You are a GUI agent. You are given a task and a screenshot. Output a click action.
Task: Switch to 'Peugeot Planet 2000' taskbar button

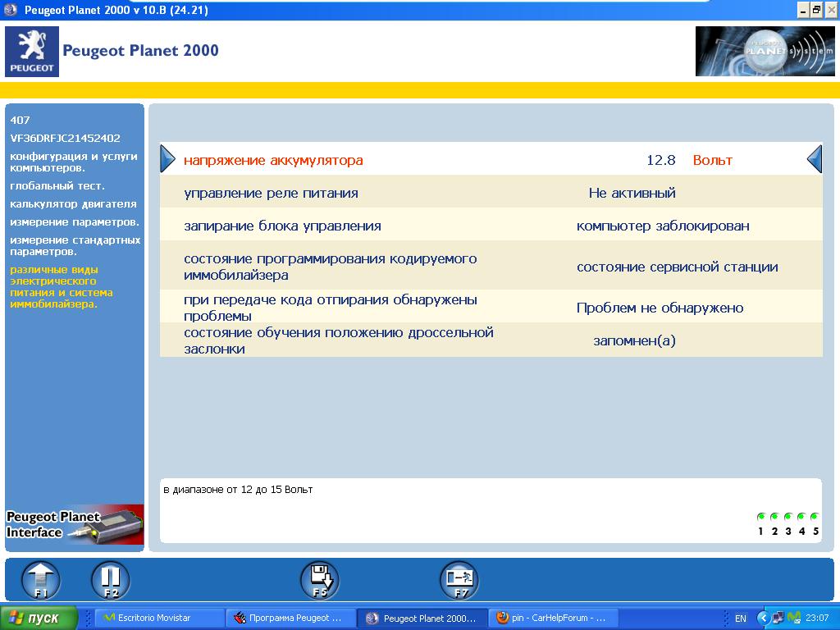point(422,618)
